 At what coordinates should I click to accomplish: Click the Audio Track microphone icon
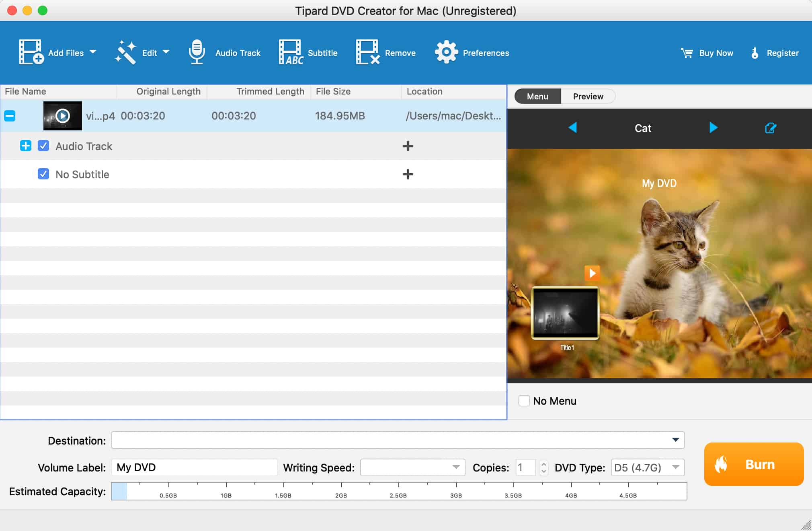click(x=197, y=52)
